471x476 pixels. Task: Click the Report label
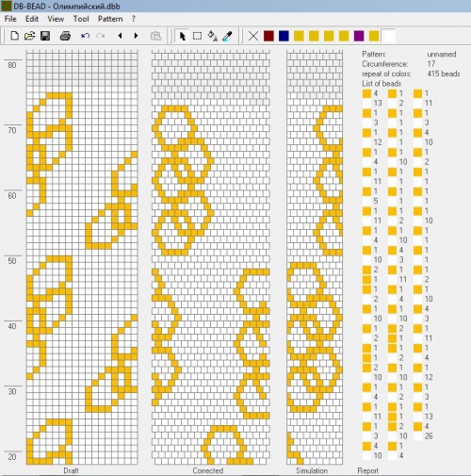coord(367,470)
